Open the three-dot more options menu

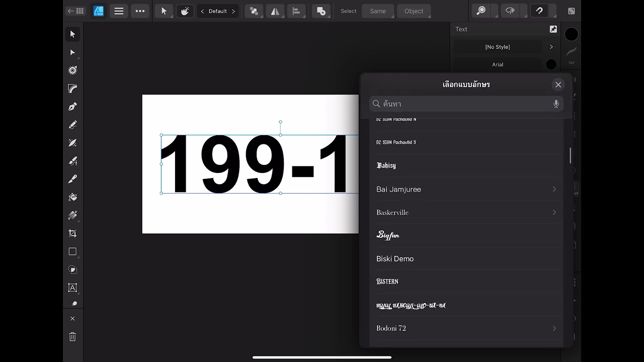[140, 11]
